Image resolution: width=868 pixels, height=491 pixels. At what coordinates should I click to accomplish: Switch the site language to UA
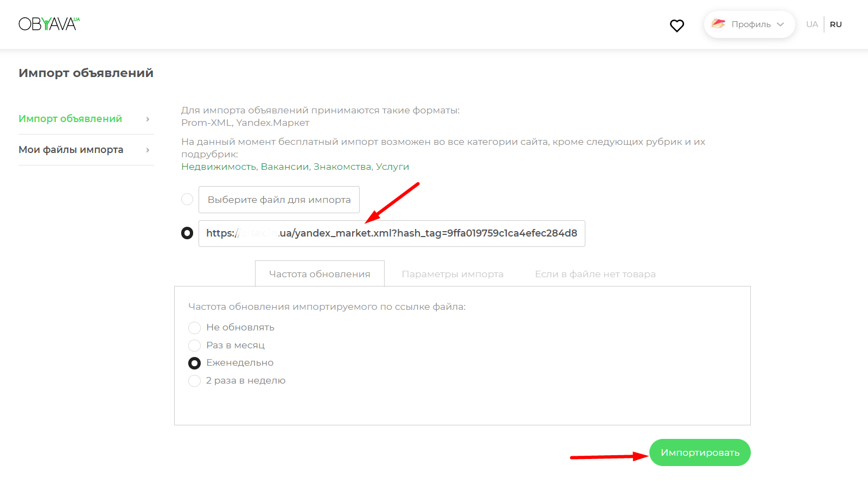812,24
